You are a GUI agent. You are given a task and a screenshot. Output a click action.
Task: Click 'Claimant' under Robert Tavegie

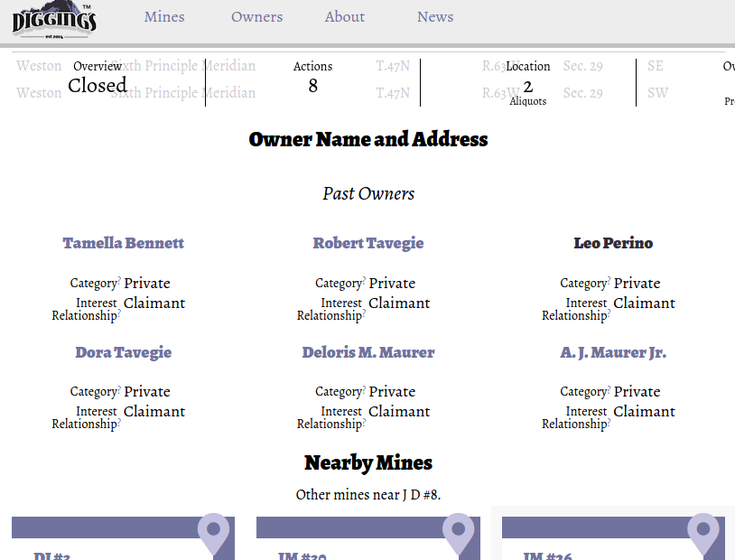point(399,303)
